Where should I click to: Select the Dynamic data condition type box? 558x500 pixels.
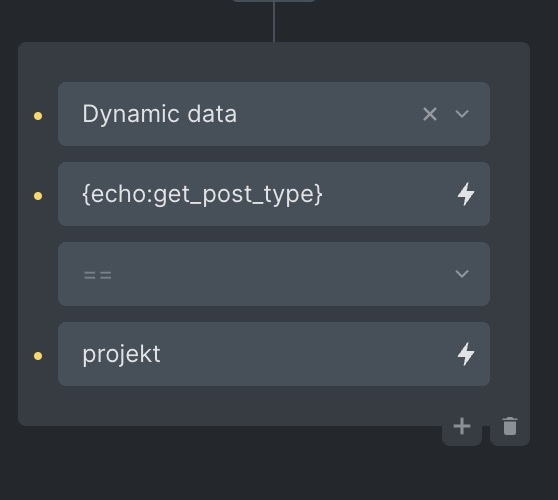(x=274, y=114)
